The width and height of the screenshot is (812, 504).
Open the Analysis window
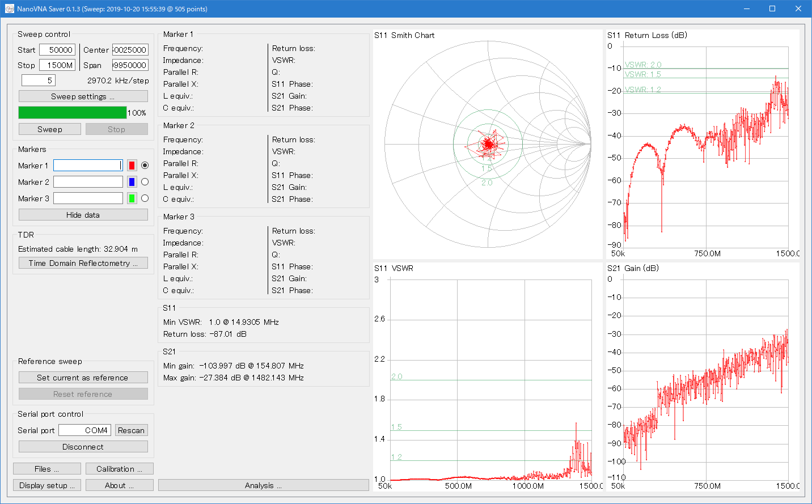tap(264, 485)
